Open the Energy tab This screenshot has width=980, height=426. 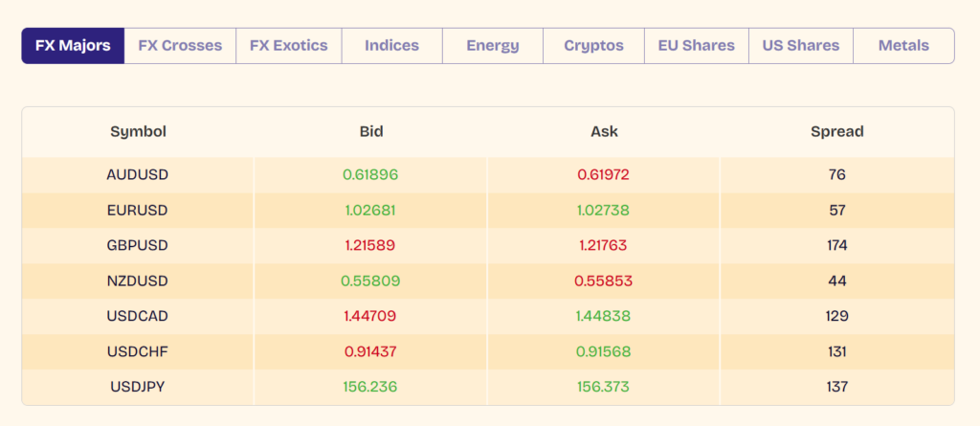click(x=493, y=45)
